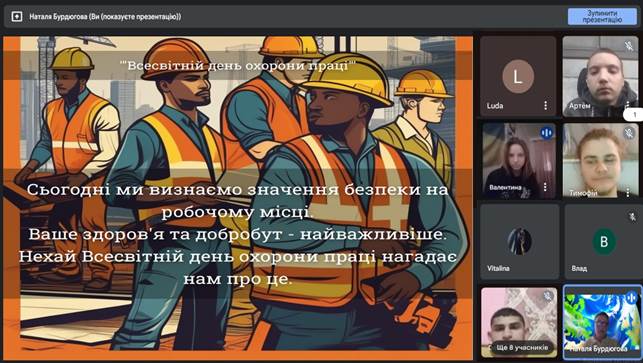Click Влад's green letter B avatar
This screenshot has width=643, height=363.
[x=604, y=242]
